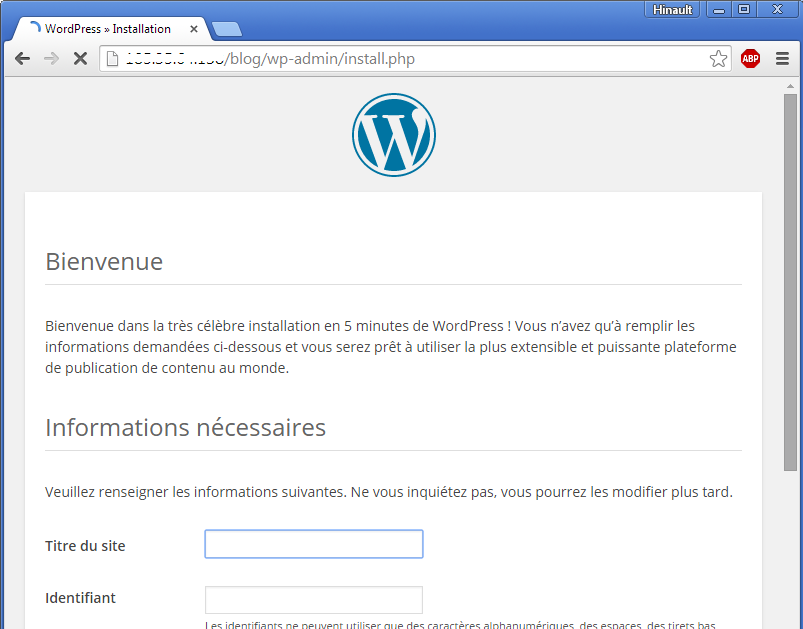Open the Hinault user profile button

click(672, 9)
